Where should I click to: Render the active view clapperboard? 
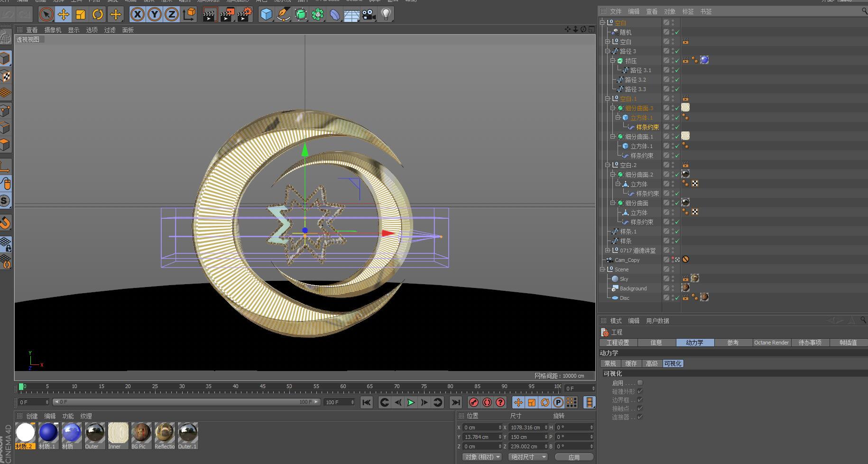(209, 15)
